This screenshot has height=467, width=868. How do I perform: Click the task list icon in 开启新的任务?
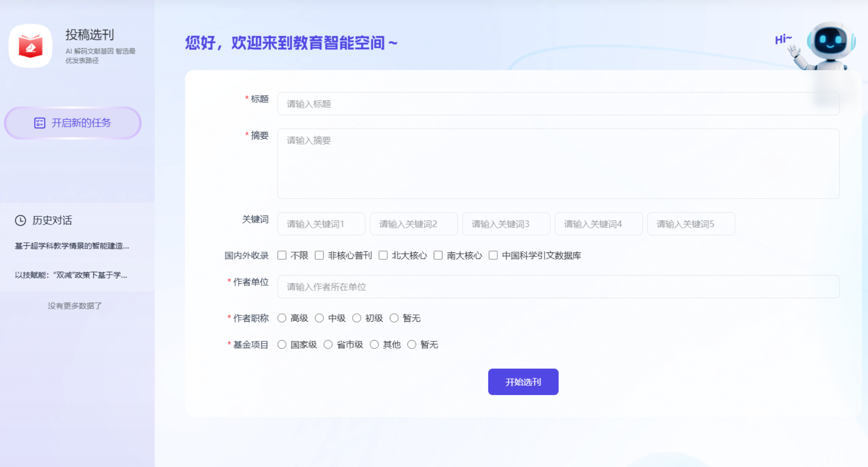39,123
